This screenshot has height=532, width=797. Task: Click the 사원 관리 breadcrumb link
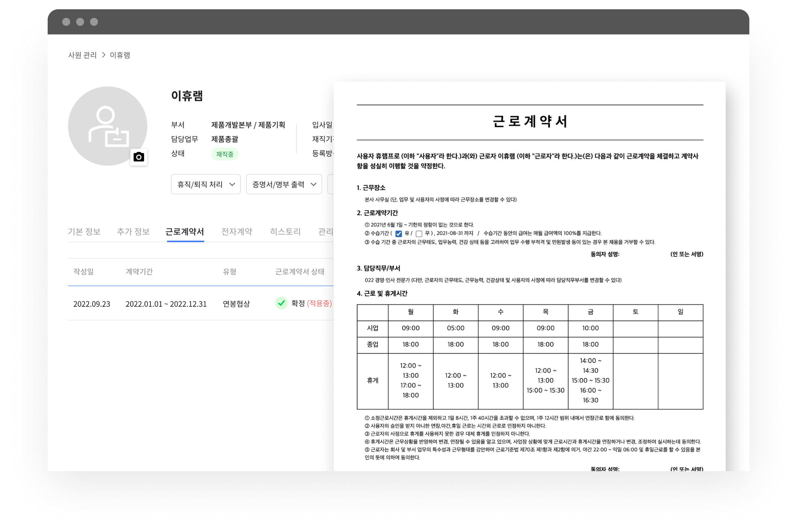tap(82, 55)
